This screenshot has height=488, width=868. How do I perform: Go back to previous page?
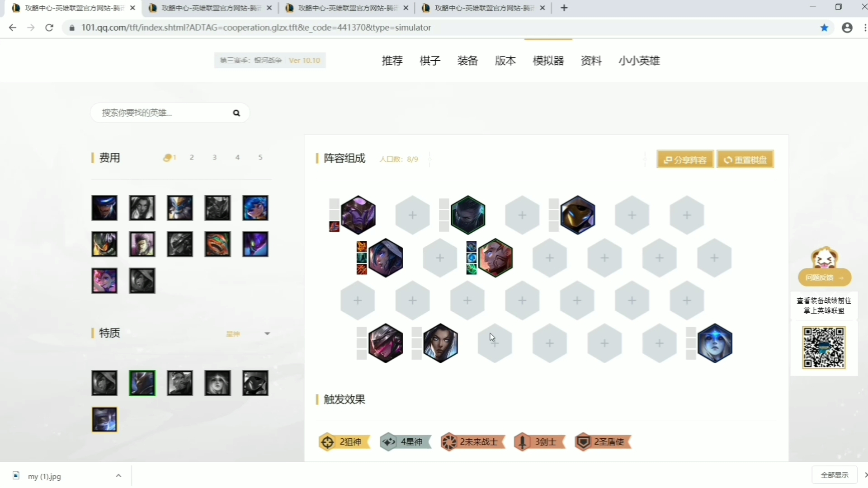[12, 28]
